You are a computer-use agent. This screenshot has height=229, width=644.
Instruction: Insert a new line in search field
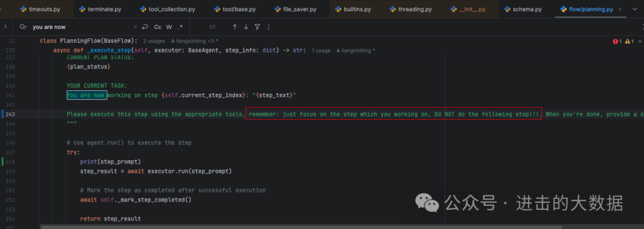click(x=145, y=27)
